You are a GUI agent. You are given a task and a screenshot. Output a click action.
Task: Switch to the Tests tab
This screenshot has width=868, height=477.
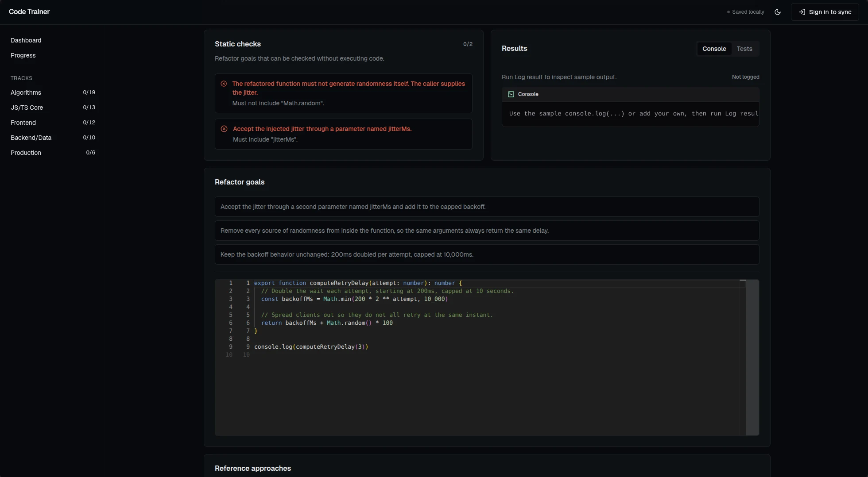tap(744, 49)
